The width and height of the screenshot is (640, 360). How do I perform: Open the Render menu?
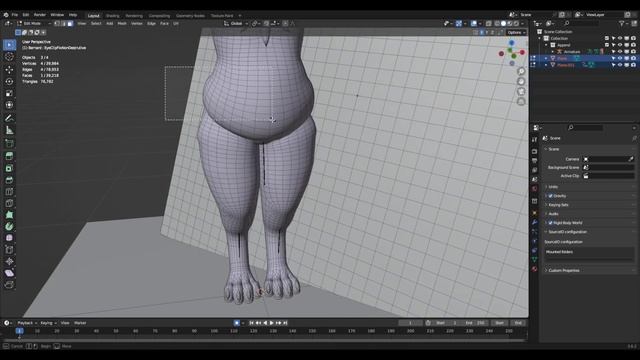point(40,15)
